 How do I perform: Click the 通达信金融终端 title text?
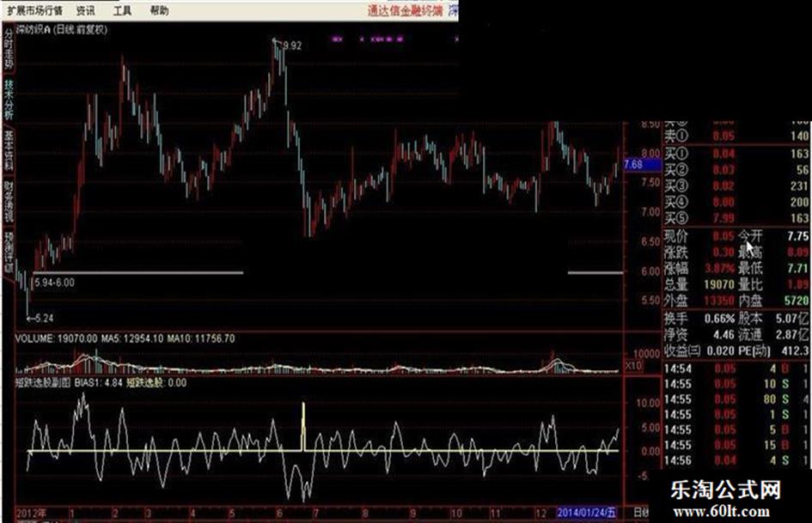[406, 10]
